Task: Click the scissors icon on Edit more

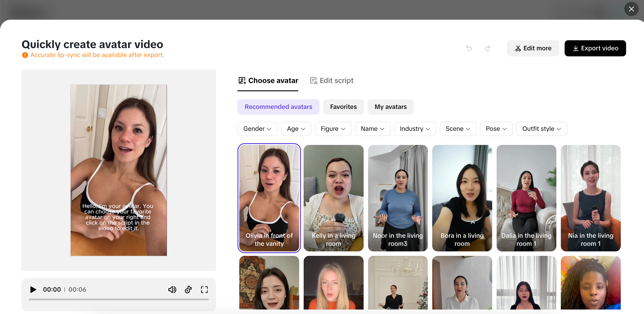Action: (518, 48)
